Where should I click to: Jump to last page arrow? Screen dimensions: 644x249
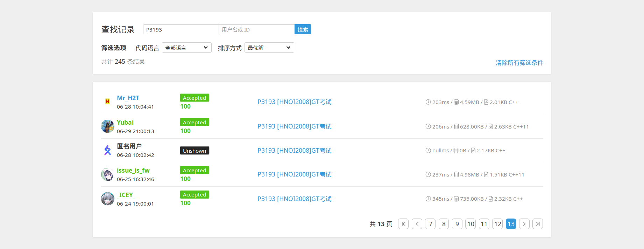tap(538, 224)
